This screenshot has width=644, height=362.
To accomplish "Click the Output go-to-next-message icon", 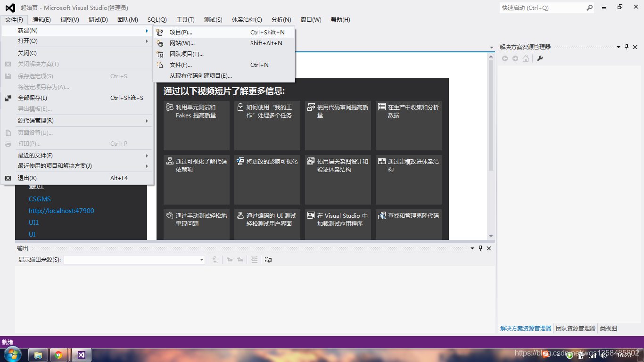I will (240, 260).
